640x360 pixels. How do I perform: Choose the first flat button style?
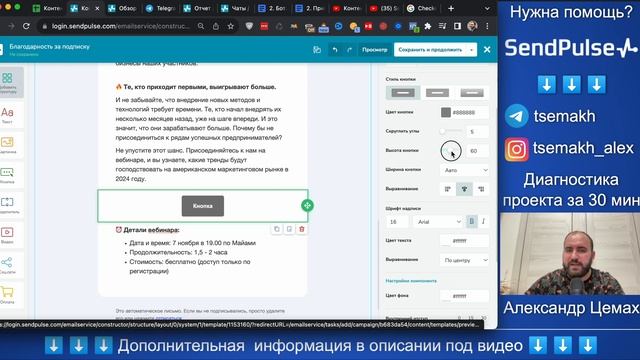click(x=403, y=93)
